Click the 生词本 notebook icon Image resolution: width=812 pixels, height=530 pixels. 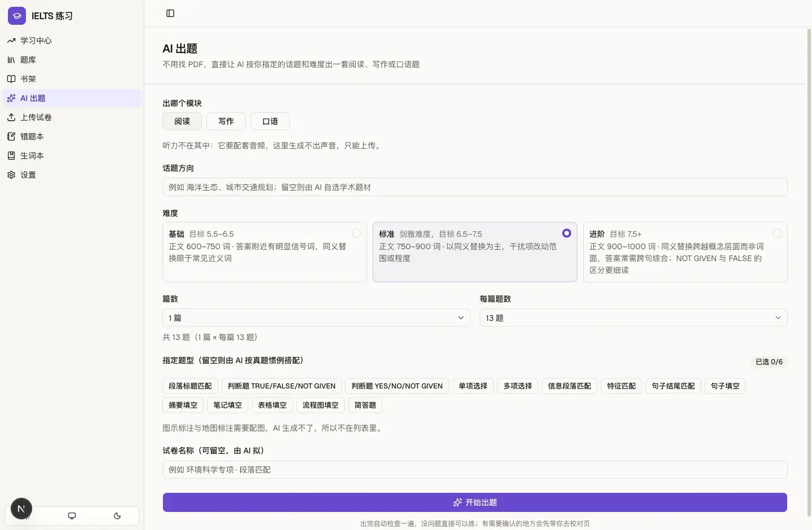(11, 156)
